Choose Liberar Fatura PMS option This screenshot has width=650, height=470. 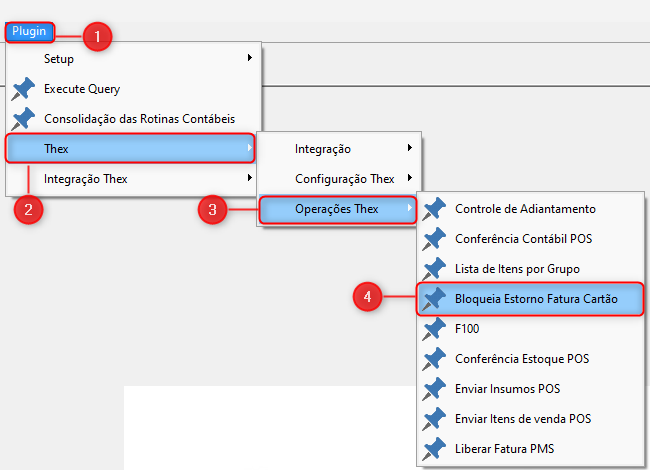coord(504,449)
